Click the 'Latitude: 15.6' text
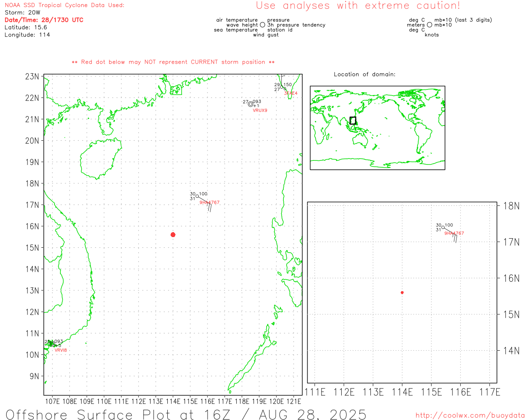The image size is (525, 420). [x=26, y=27]
